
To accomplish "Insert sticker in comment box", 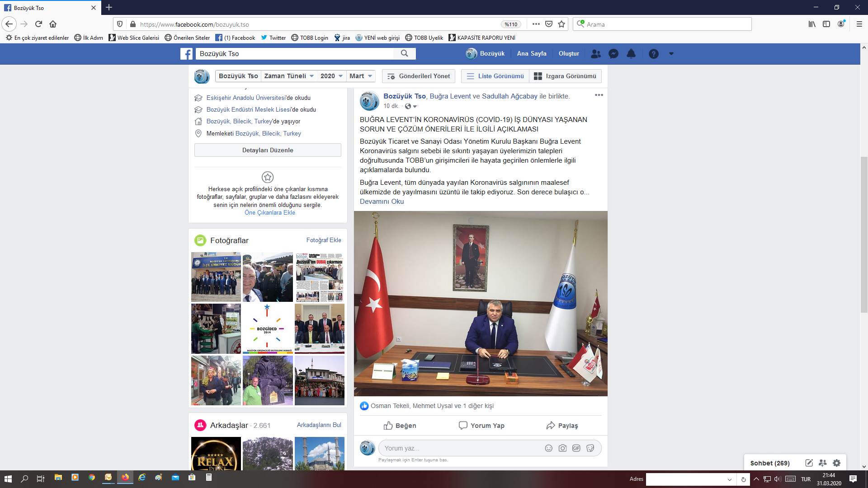I will tap(590, 448).
